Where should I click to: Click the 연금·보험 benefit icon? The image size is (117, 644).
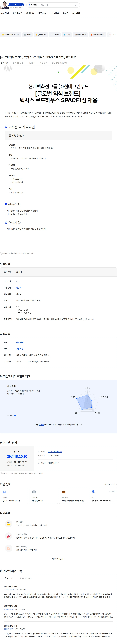[9, 524]
